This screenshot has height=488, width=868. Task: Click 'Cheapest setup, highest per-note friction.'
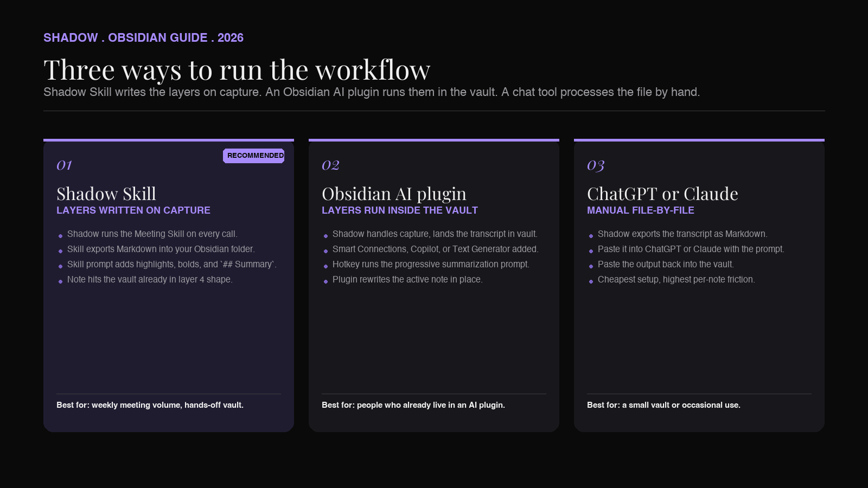(676, 280)
